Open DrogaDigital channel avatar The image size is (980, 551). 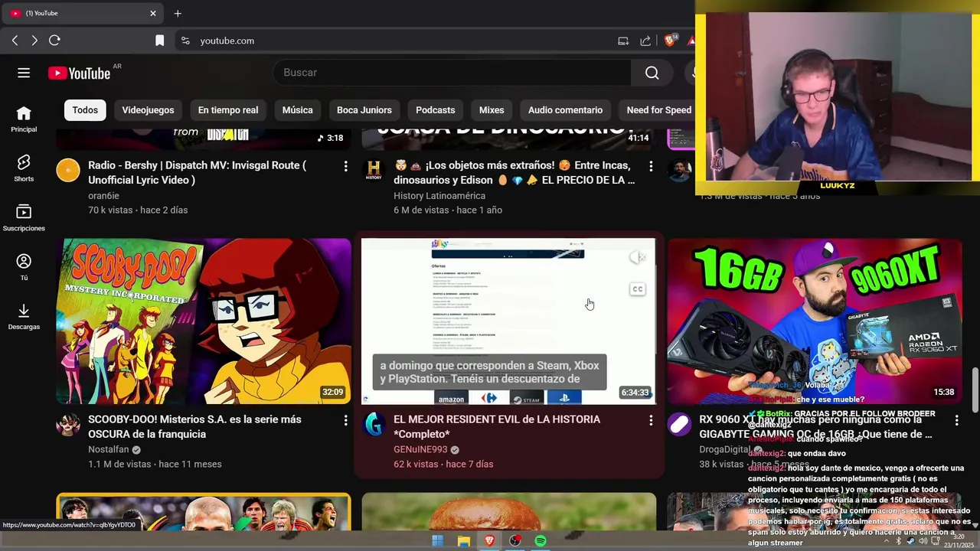point(679,425)
